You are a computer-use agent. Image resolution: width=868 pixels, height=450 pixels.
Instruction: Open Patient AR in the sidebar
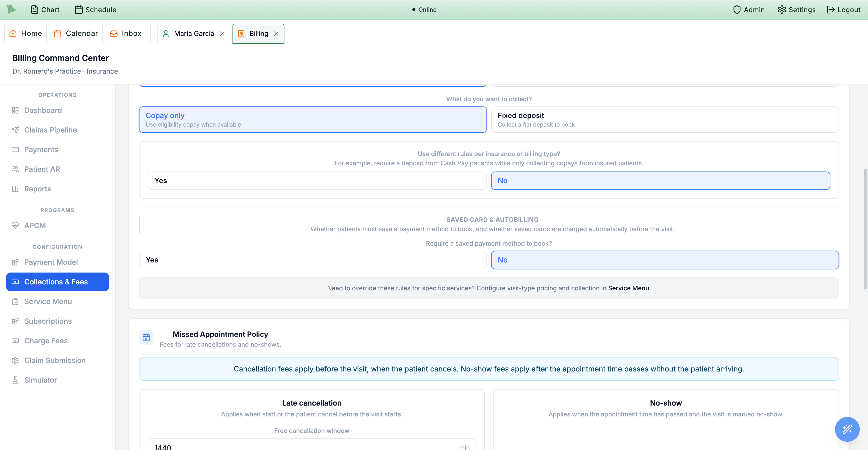coord(58,169)
